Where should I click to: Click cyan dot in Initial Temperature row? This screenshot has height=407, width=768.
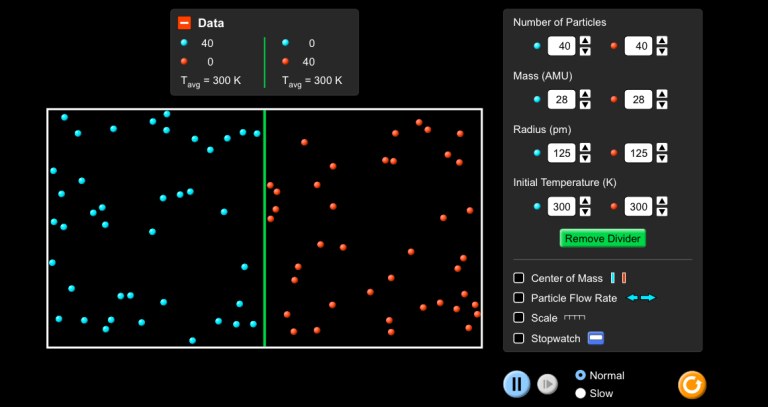[x=537, y=206]
